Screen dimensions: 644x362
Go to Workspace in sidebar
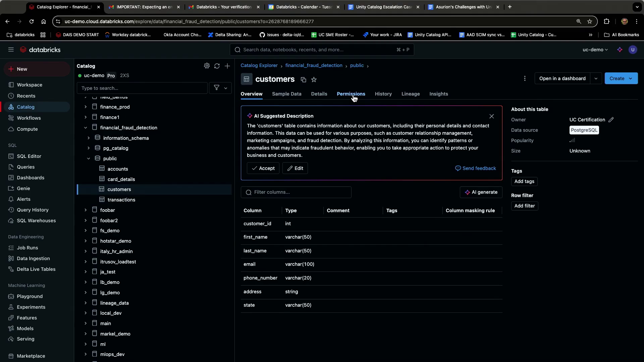(30, 85)
